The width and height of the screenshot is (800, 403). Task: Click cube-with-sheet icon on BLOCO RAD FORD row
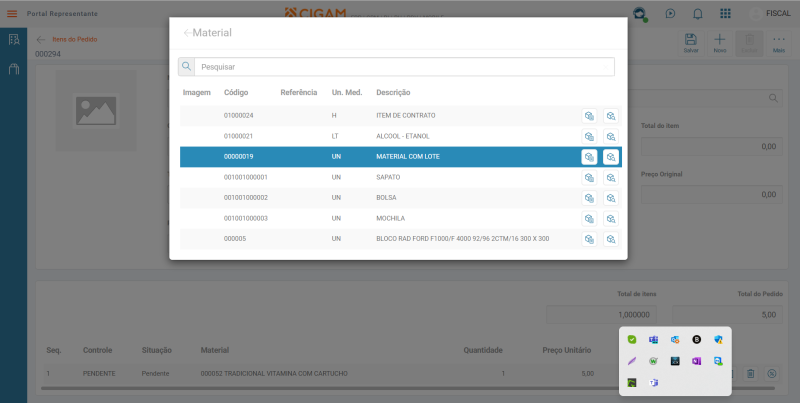pos(589,239)
